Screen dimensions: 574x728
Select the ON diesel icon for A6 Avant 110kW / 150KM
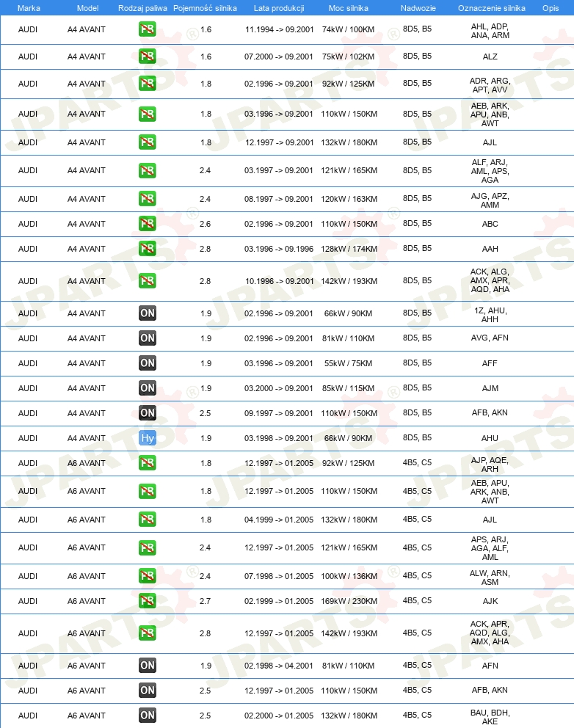[148, 691]
